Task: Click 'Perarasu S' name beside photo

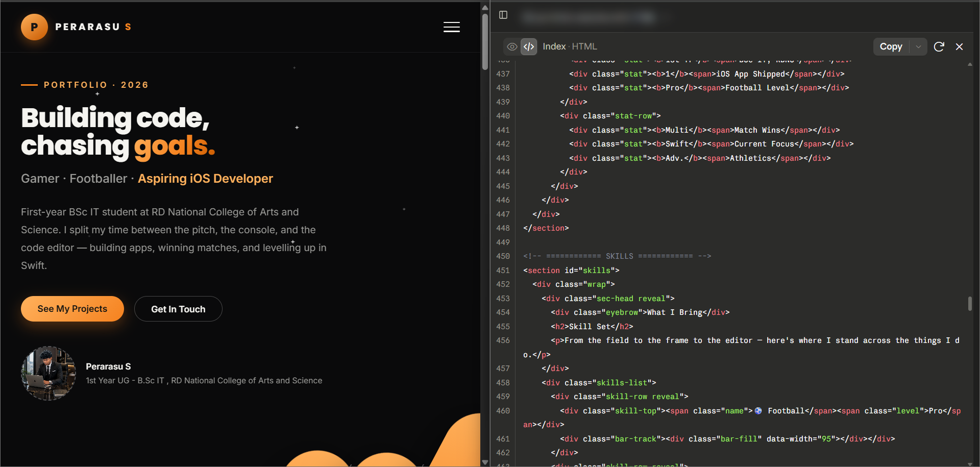Action: click(x=108, y=366)
